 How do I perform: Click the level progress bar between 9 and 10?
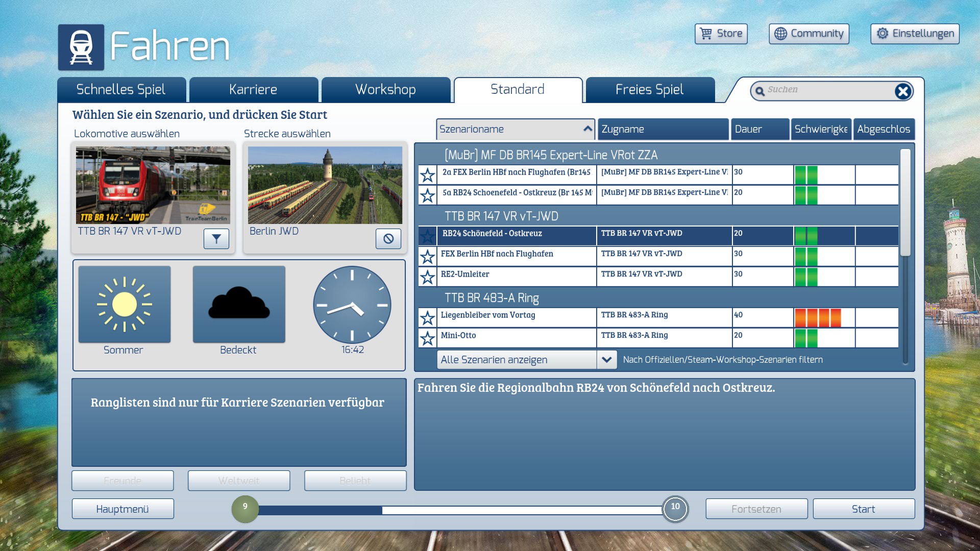pos(459,510)
